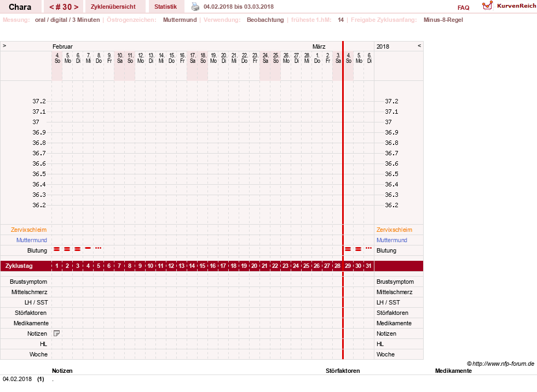Click the 'oral / digital / 3 Minuten' value

coord(67,20)
